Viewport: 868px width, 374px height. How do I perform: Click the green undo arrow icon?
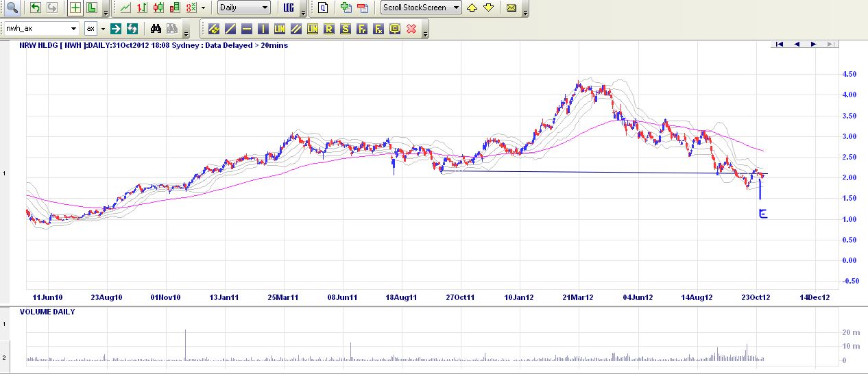click(36, 8)
